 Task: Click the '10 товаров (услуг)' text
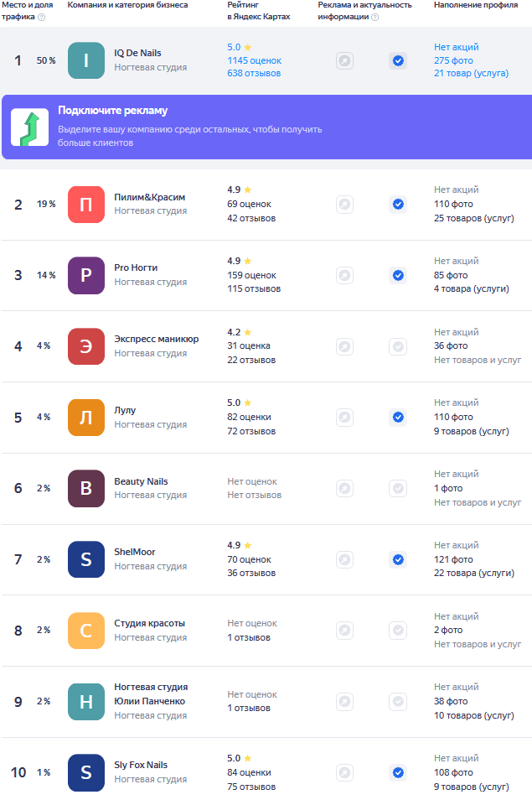click(474, 715)
